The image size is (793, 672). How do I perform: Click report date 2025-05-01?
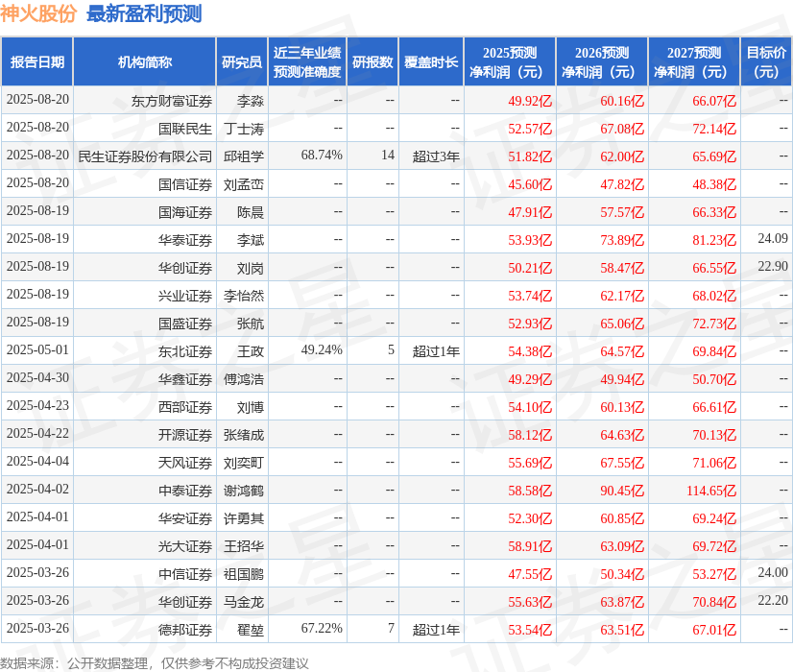tap(38, 349)
